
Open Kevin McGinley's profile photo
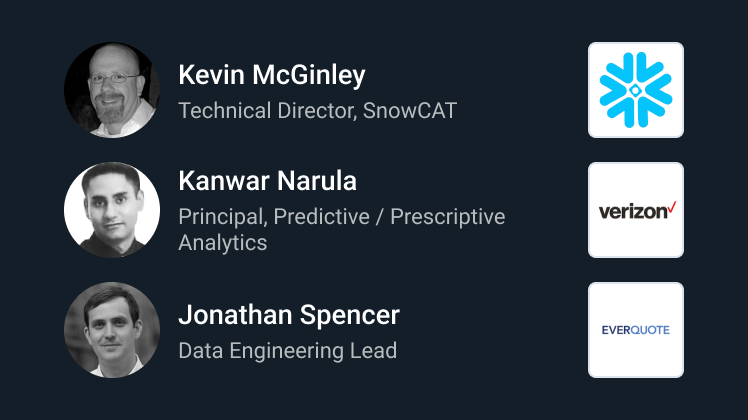112,90
